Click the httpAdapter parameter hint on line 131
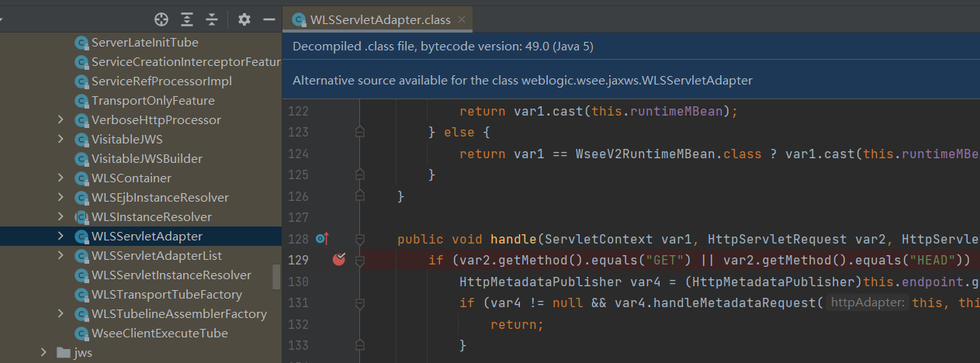Image resolution: width=980 pixels, height=363 pixels. pos(867,302)
